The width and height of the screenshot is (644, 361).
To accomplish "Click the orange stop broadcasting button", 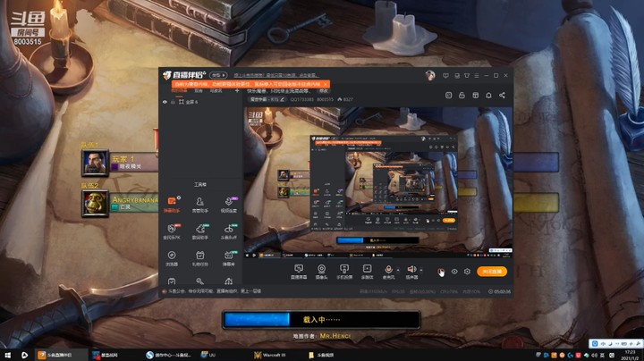I will click(x=492, y=272).
